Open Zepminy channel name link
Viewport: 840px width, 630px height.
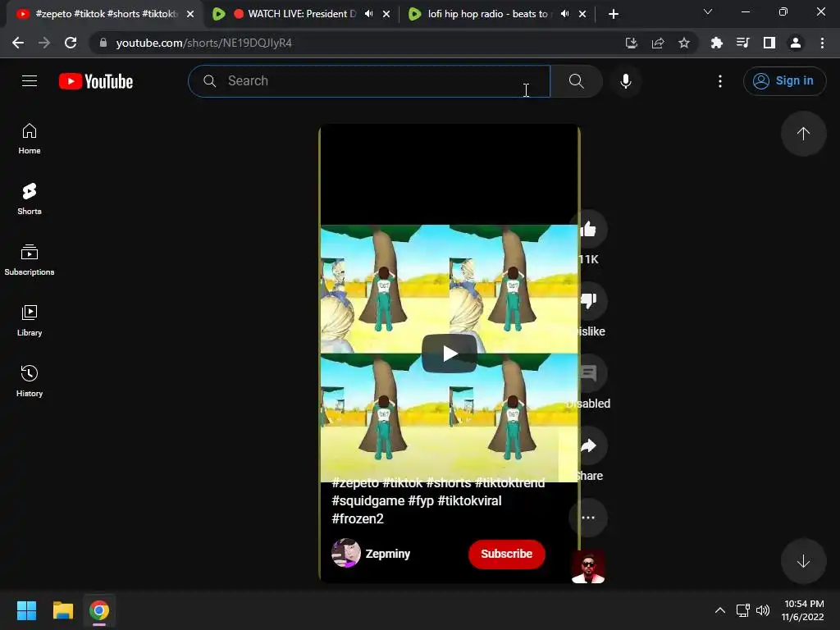pos(388,554)
